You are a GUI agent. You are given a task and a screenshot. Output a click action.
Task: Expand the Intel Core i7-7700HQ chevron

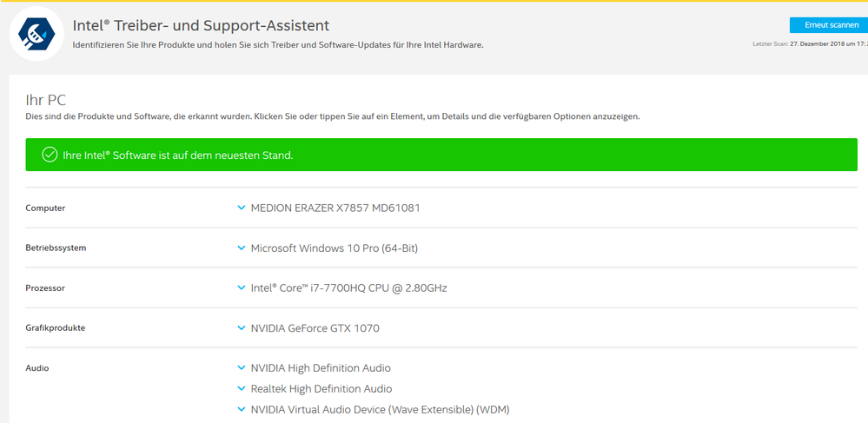pyautogui.click(x=241, y=288)
